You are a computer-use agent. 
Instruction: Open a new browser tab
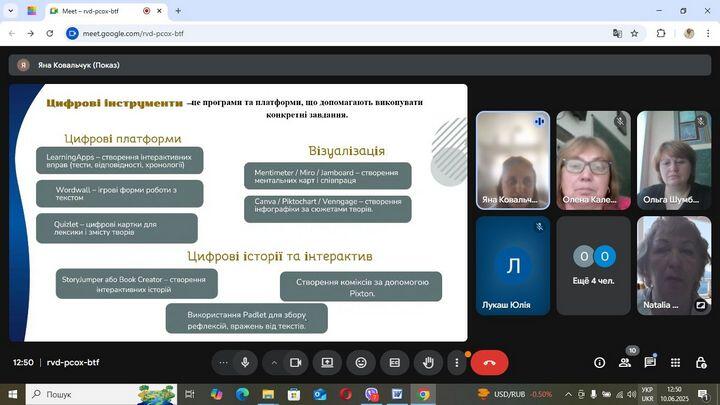coord(178,11)
